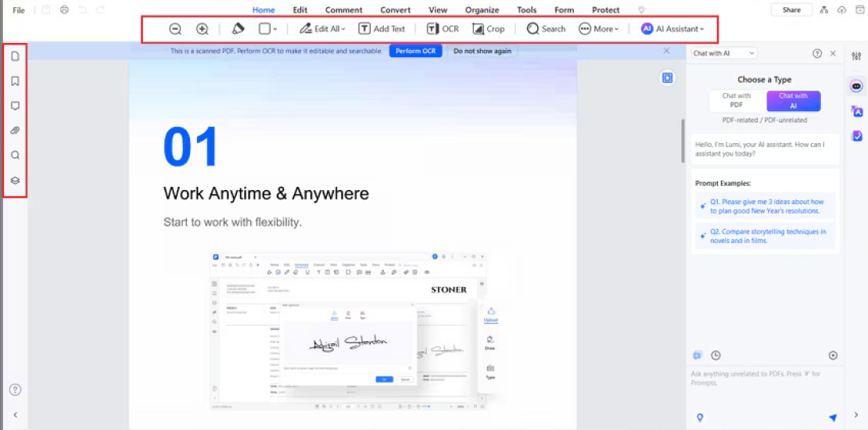Click the OCR tool in toolbar
The width and height of the screenshot is (868, 430).
click(443, 29)
